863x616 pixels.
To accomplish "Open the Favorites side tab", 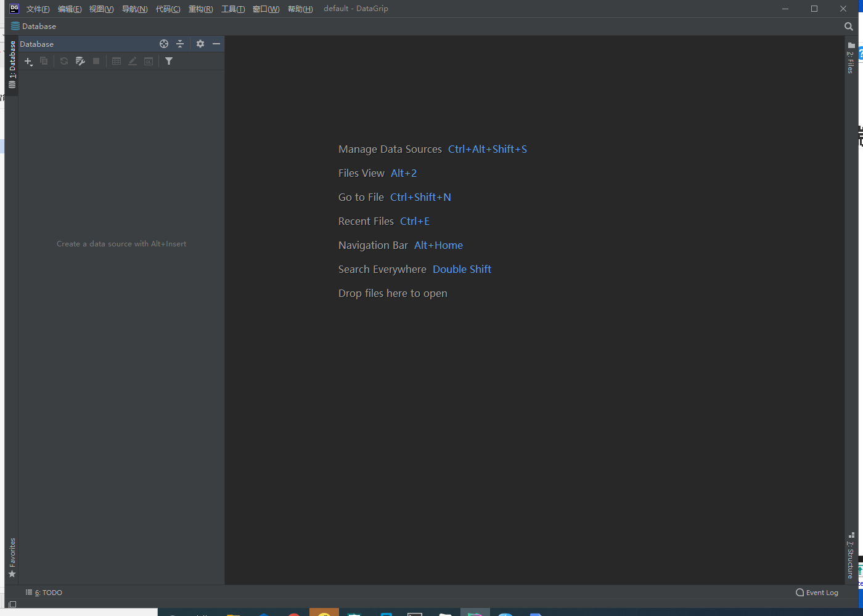I will click(x=12, y=558).
